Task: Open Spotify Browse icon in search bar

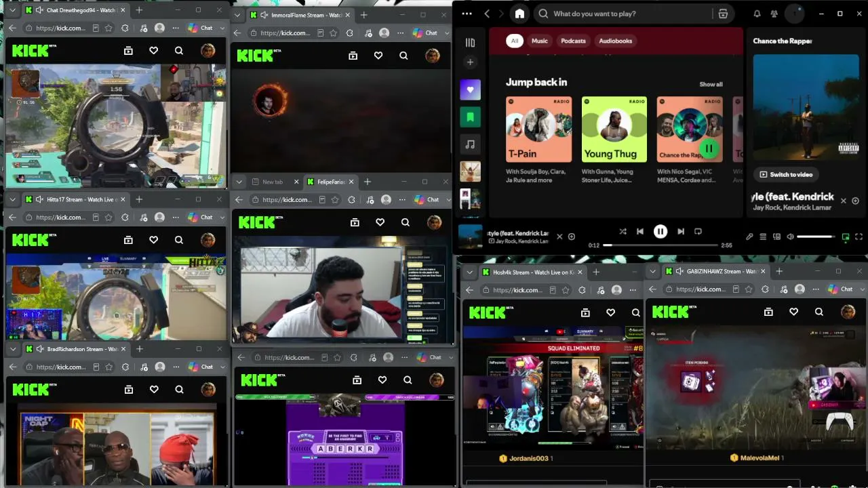Action: [723, 14]
